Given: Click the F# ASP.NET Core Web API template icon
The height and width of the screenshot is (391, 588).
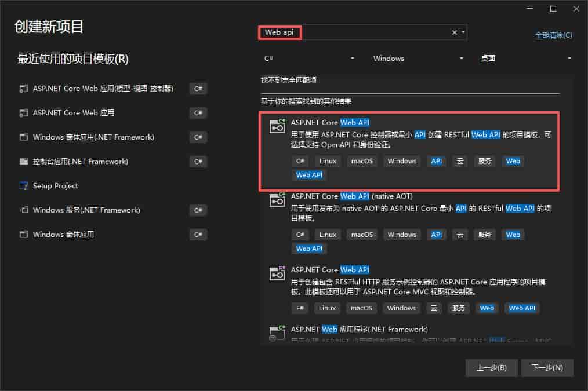Looking at the screenshot, I should (x=278, y=273).
